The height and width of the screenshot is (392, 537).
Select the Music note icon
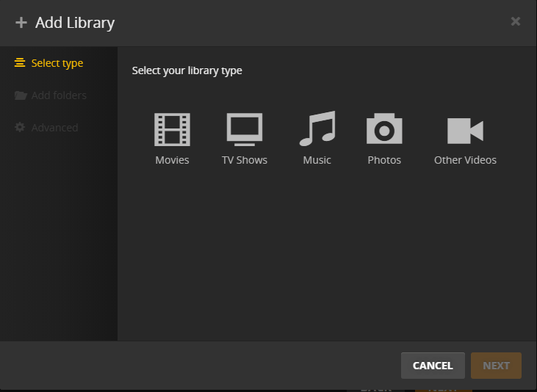coord(317,129)
